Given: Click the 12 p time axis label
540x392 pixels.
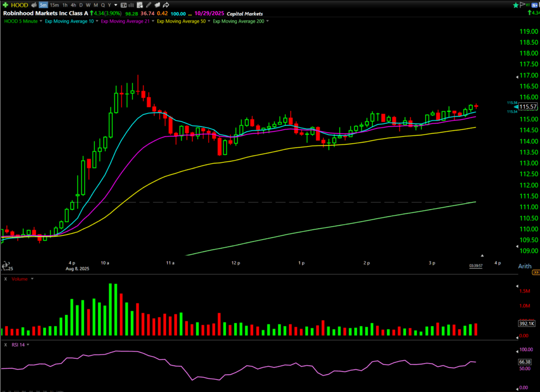Looking at the screenshot, I should (x=236, y=263).
